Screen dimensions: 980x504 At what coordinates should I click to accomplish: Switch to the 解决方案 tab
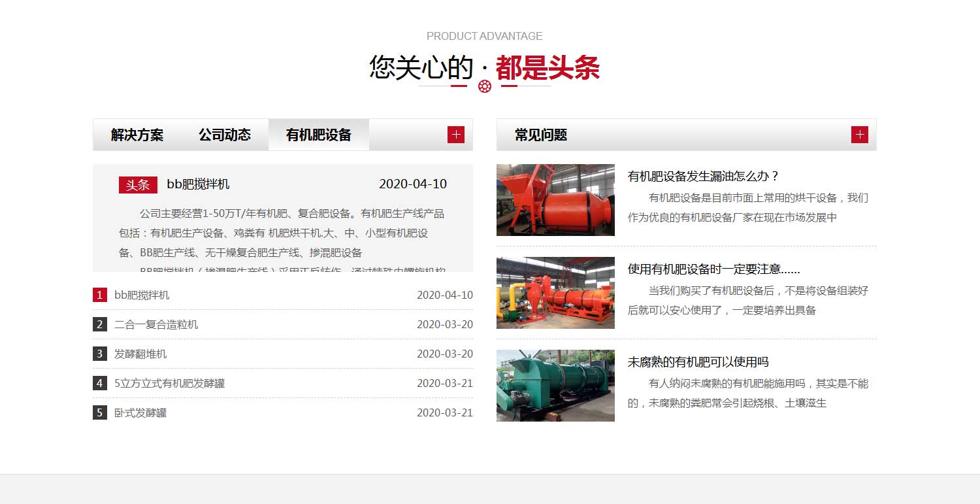(137, 135)
